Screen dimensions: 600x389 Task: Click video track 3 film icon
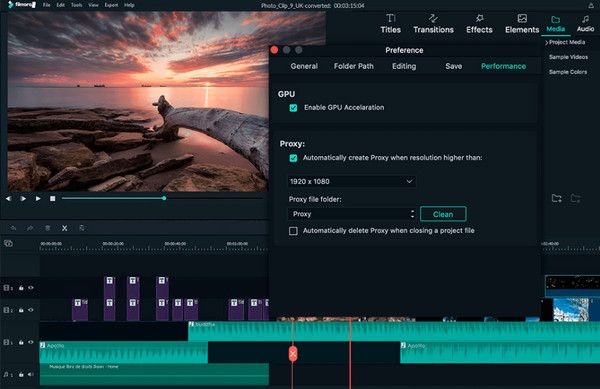point(7,288)
